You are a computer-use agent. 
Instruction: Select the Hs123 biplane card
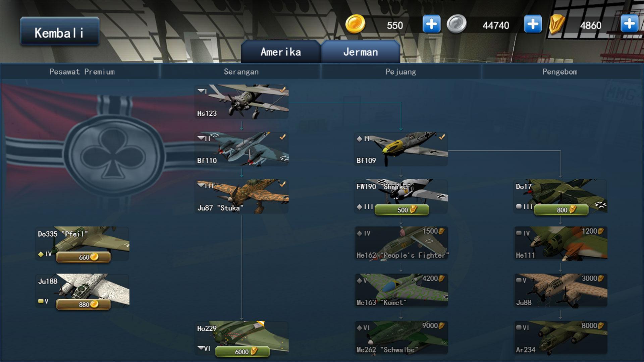click(241, 102)
